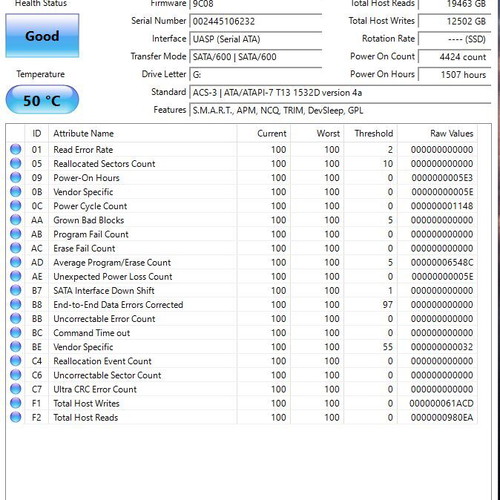Click the Drive Letter field G:
The image size is (500, 500).
pyautogui.click(x=256, y=74)
